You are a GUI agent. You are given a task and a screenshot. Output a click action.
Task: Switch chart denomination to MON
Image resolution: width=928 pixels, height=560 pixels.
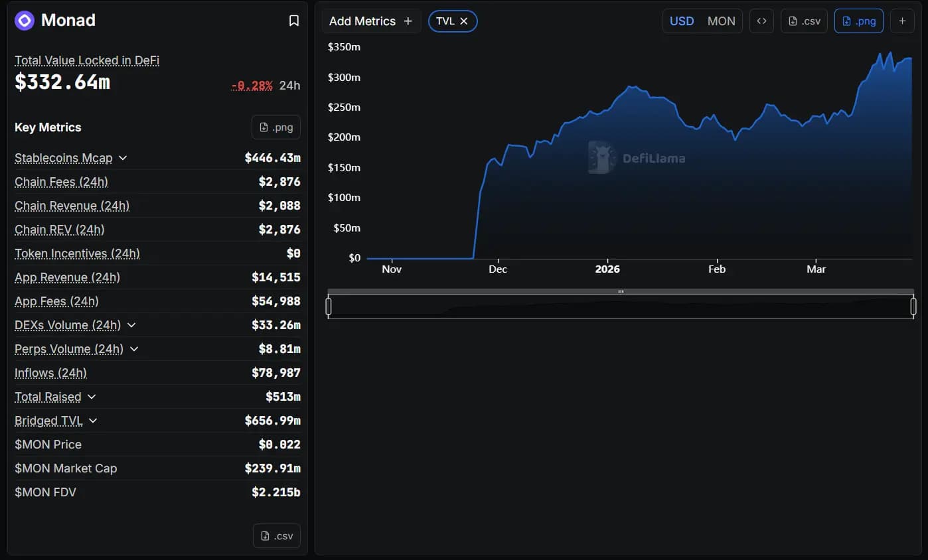coord(721,21)
